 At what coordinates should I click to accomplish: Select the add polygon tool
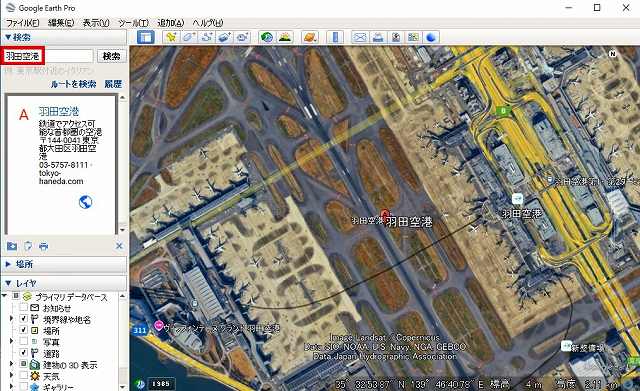pos(189,38)
